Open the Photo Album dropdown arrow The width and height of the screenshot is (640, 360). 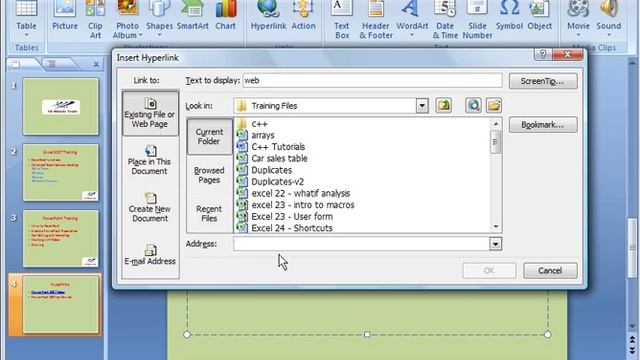[140, 36]
